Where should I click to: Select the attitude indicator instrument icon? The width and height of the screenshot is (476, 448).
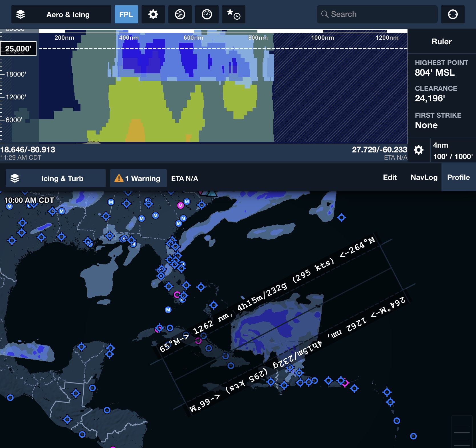[x=180, y=14]
